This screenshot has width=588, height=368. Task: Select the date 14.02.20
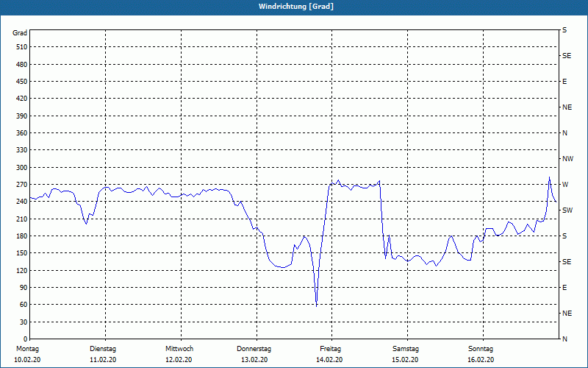(329, 360)
